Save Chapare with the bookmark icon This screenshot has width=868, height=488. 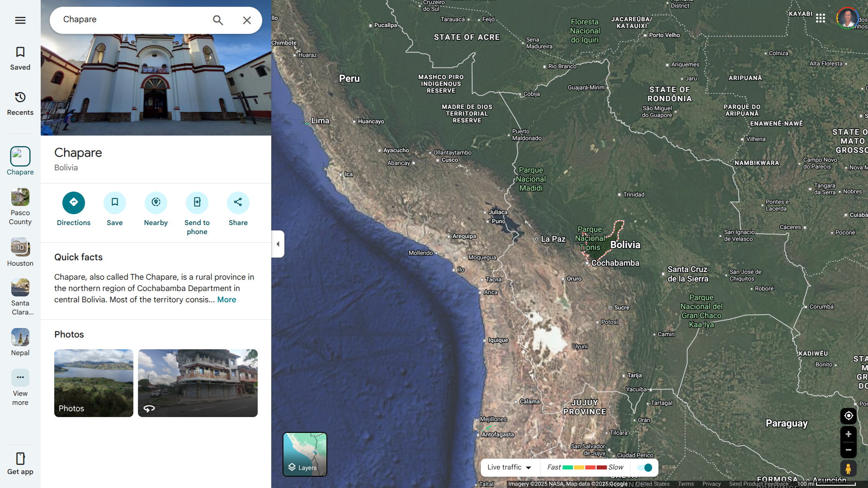pos(114,203)
